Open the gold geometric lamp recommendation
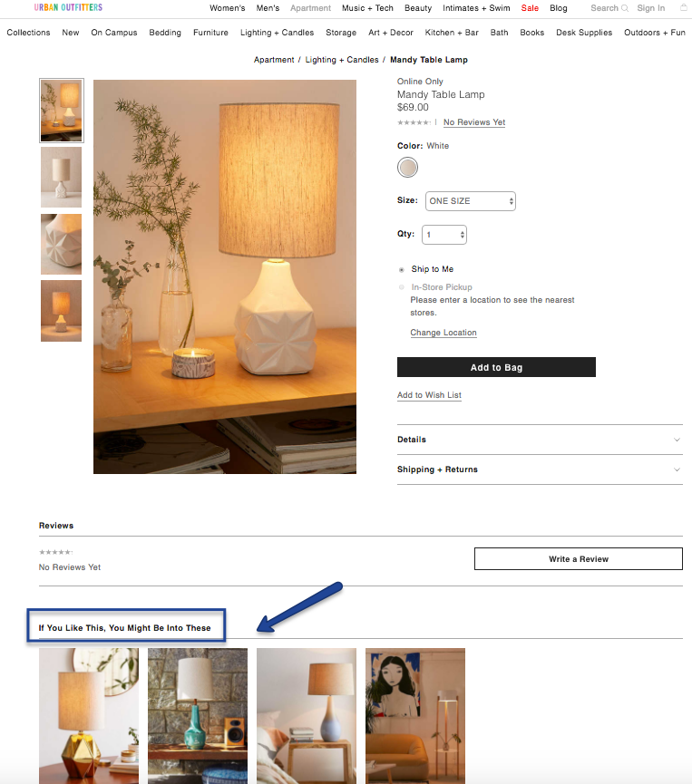Image resolution: width=692 pixels, height=784 pixels. 89,716
